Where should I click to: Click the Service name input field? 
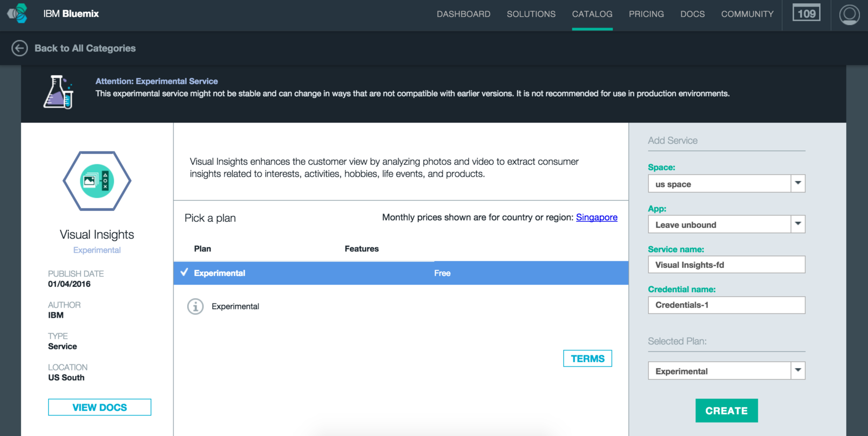tap(726, 265)
